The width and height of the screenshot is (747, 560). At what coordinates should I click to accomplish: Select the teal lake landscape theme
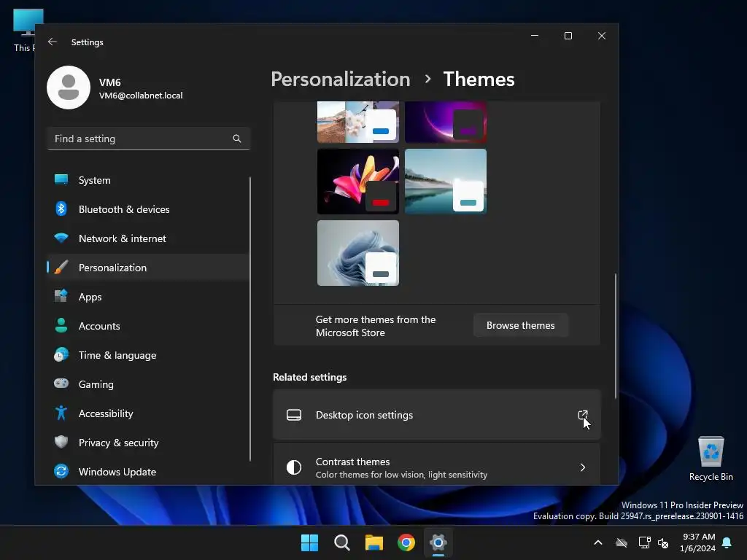446,182
